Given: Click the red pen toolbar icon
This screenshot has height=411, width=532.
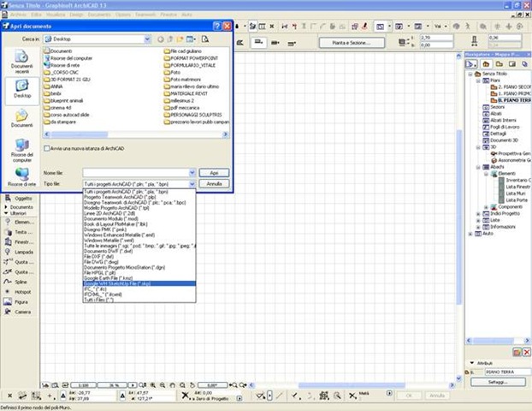Looking at the screenshot, I should click(x=365, y=27).
